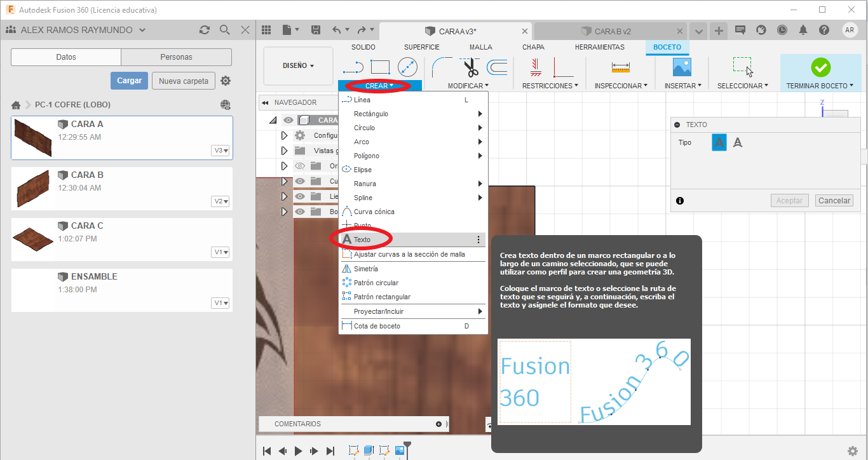Open the job status clock icon
This screenshot has width=868, height=460.
pyautogui.click(x=782, y=30)
